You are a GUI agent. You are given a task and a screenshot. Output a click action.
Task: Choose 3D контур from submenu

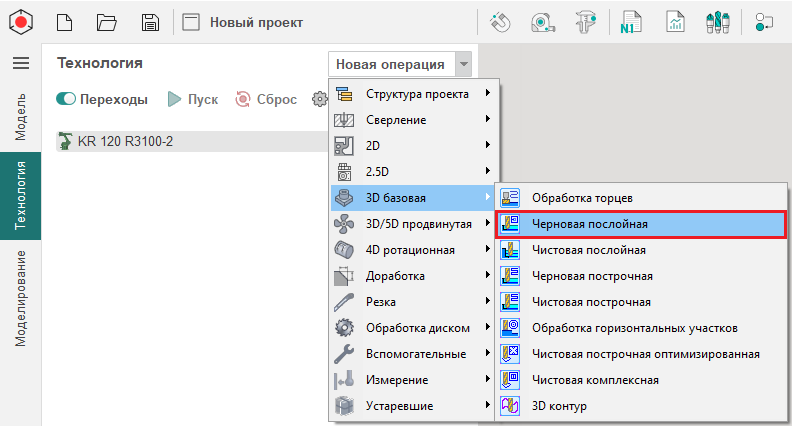click(559, 406)
